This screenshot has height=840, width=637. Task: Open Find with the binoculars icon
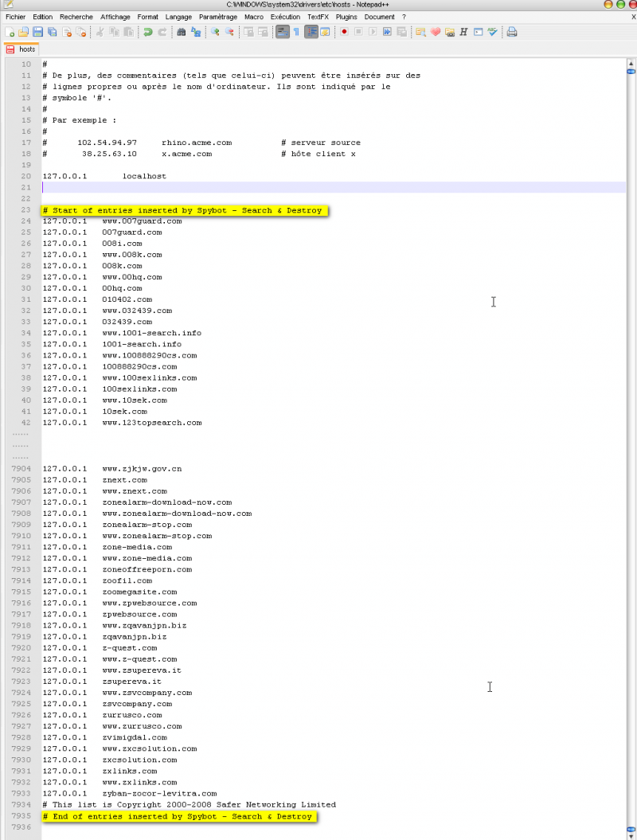pos(182,32)
